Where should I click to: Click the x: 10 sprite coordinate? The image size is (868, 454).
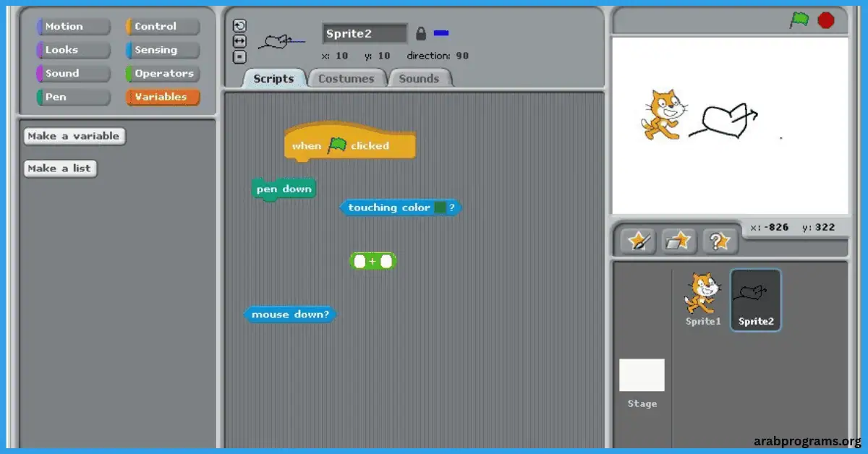(x=335, y=56)
